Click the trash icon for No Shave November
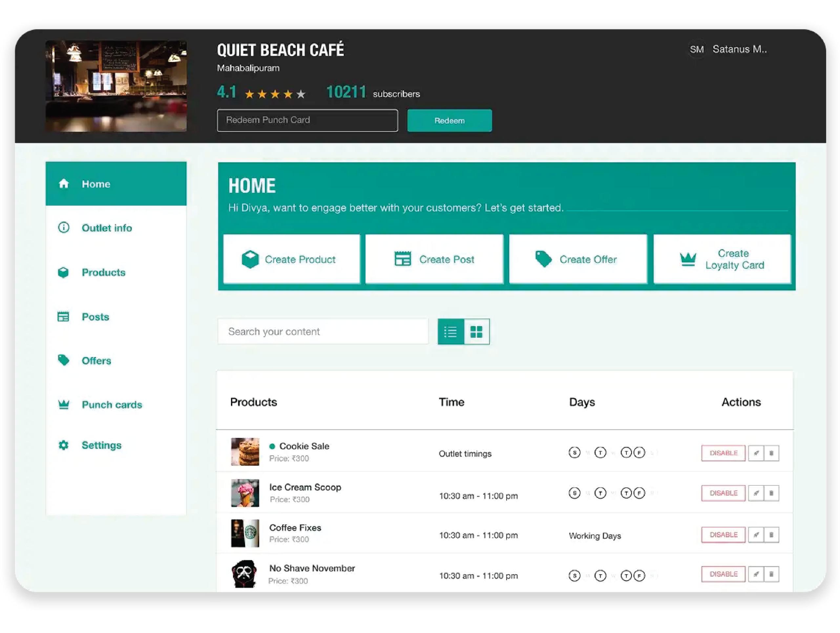The image size is (840, 633). (x=771, y=574)
